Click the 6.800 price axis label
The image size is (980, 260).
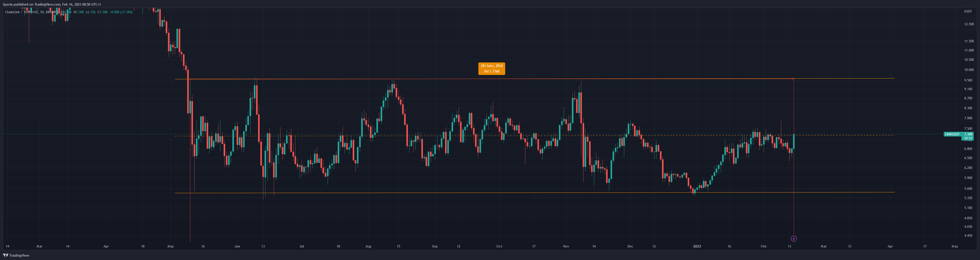click(968, 149)
